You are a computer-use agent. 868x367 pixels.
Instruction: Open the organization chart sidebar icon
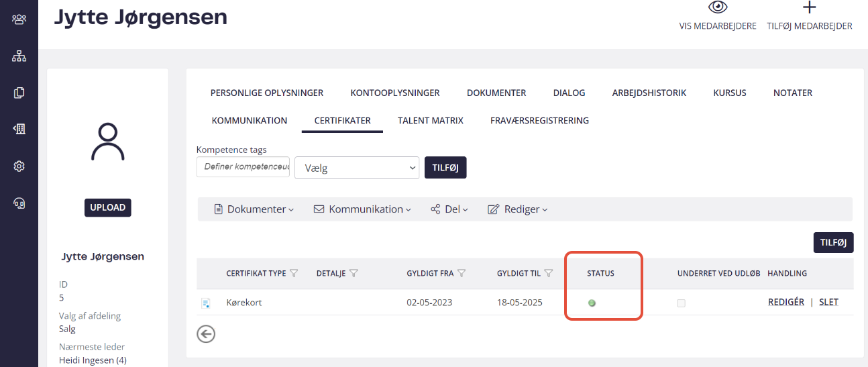(x=19, y=56)
